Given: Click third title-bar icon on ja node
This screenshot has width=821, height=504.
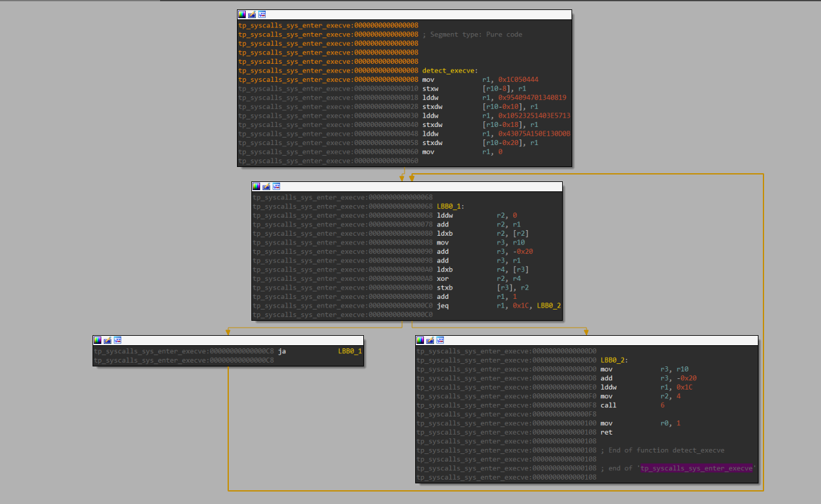Looking at the screenshot, I should [x=118, y=340].
